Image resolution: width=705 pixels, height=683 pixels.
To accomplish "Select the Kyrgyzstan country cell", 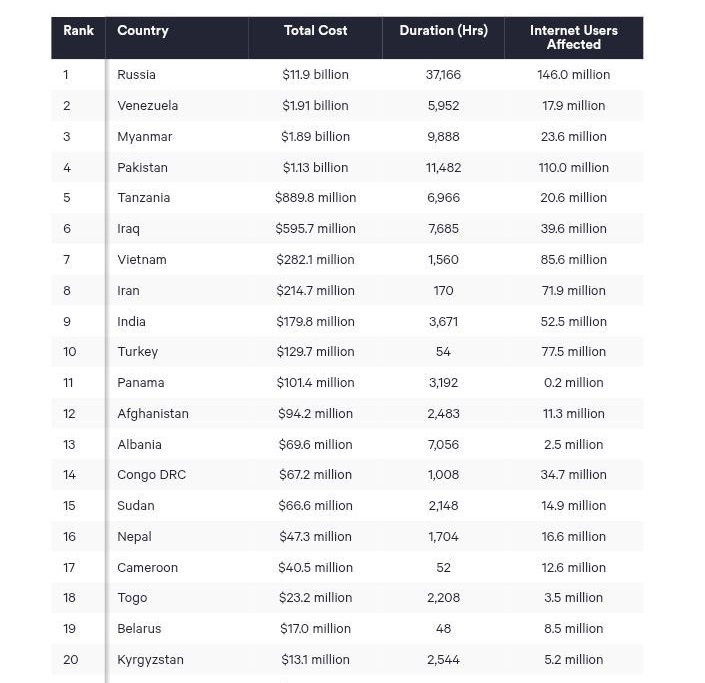I will tap(150, 660).
